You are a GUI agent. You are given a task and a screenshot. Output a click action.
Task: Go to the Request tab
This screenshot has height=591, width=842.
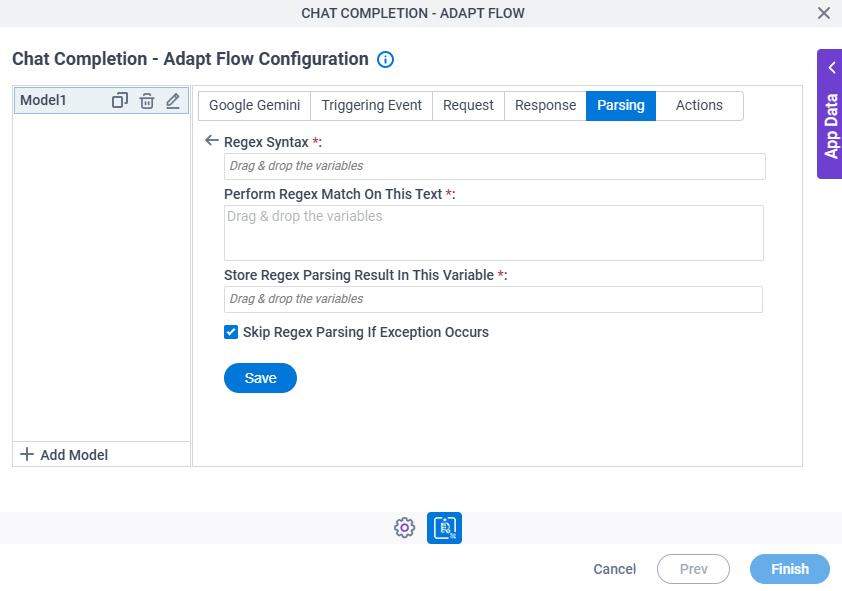(468, 105)
